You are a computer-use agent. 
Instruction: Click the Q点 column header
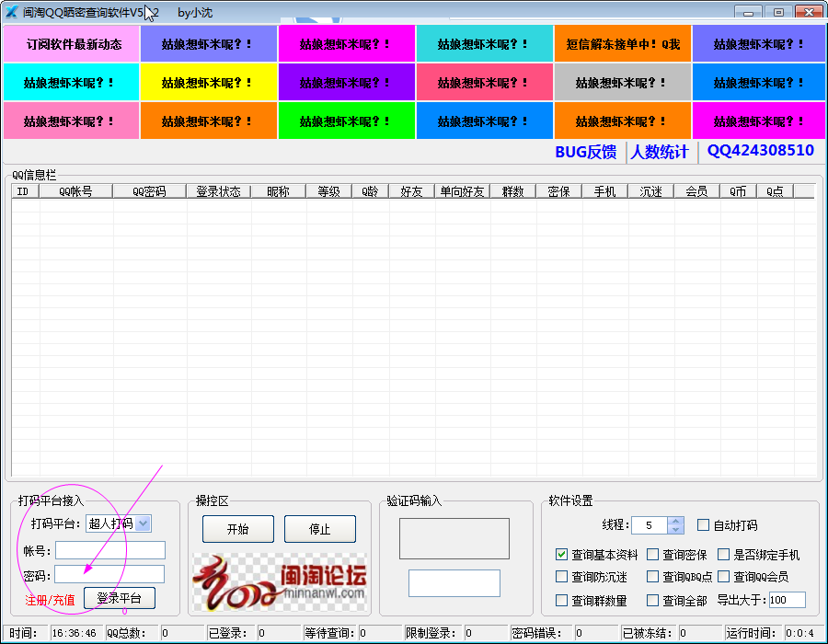(776, 191)
